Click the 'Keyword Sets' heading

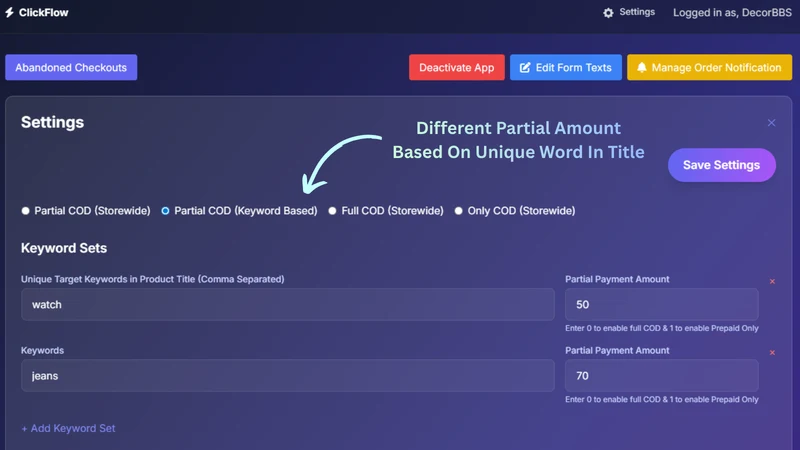[x=64, y=248]
